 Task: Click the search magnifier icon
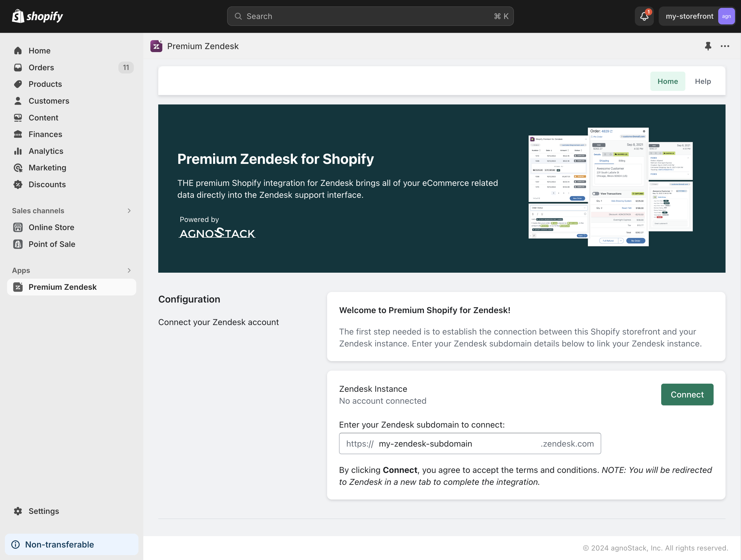[x=238, y=16]
